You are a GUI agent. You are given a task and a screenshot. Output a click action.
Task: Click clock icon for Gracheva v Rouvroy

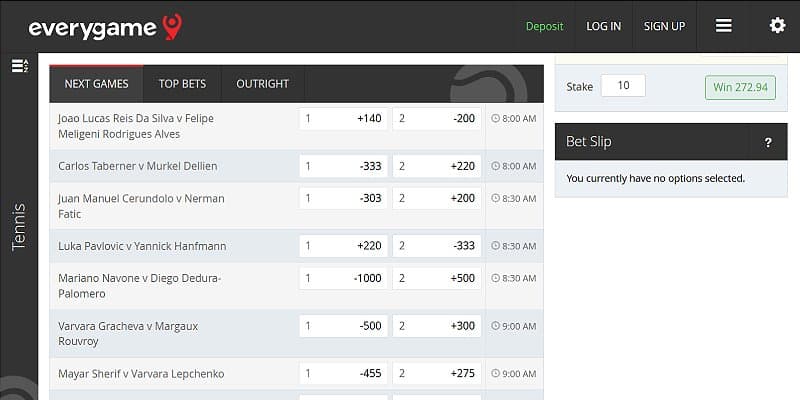tap(496, 326)
